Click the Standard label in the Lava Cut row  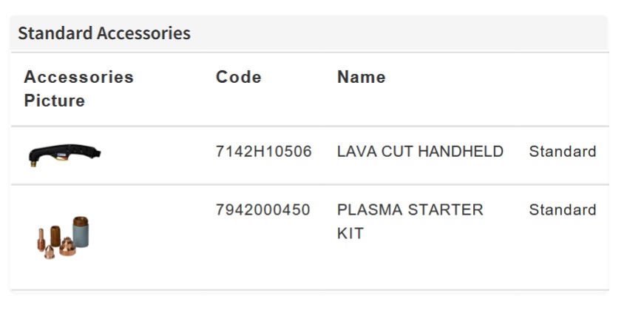point(562,152)
